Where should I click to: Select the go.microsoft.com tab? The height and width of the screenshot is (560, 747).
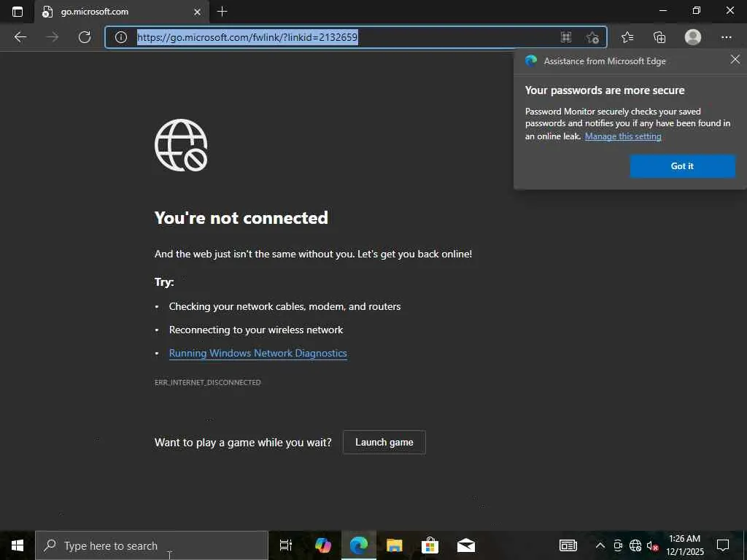click(x=122, y=12)
